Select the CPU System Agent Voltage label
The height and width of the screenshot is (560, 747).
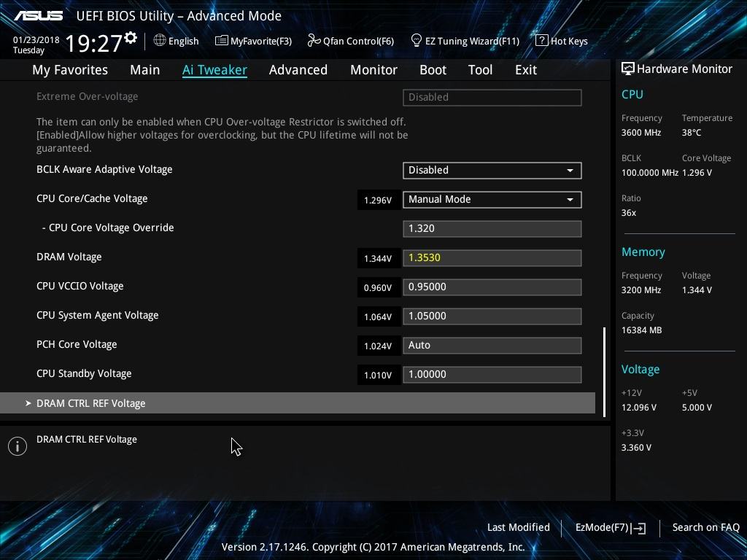pos(98,315)
